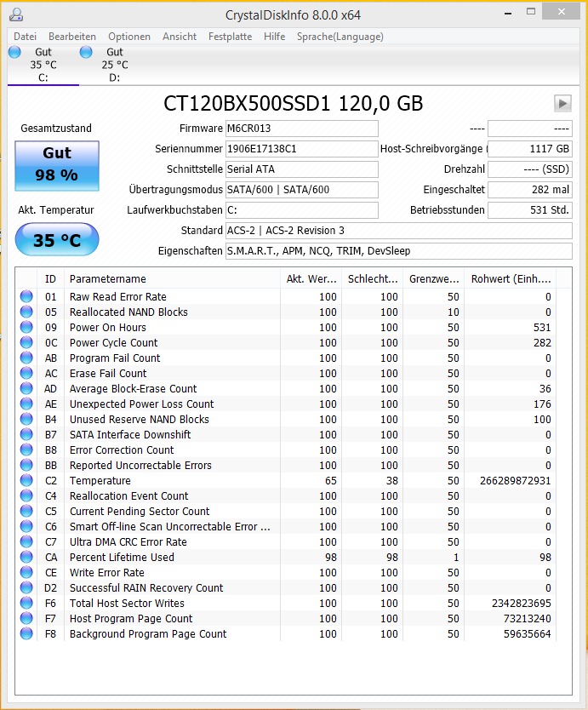Click status icon of Temperature row

click(x=26, y=480)
